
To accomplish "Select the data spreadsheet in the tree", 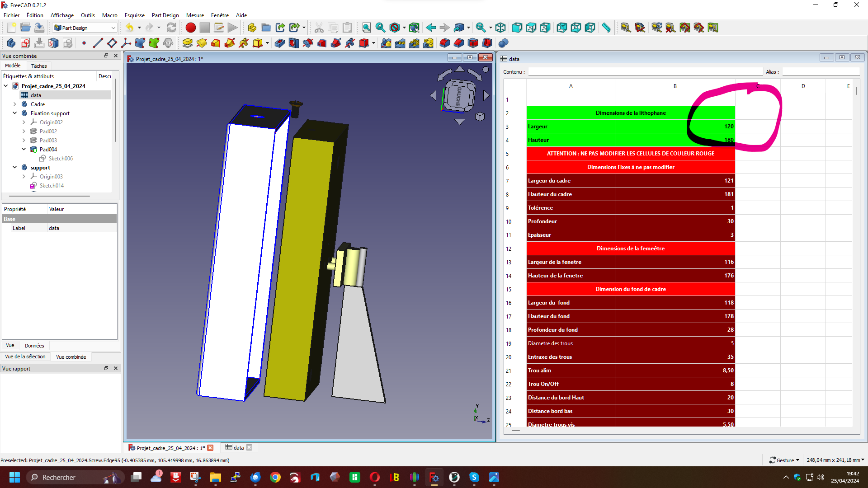I will tap(36, 95).
